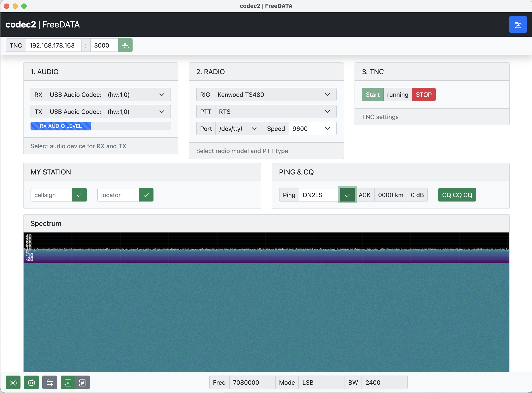Click the antenna broadcast status icon

(x=13, y=382)
